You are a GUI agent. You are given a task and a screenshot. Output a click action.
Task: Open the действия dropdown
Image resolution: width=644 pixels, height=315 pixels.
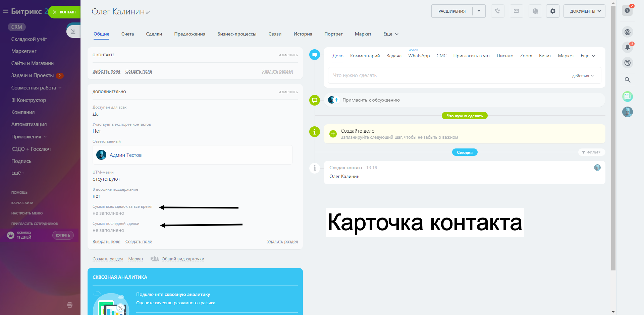coord(583,76)
